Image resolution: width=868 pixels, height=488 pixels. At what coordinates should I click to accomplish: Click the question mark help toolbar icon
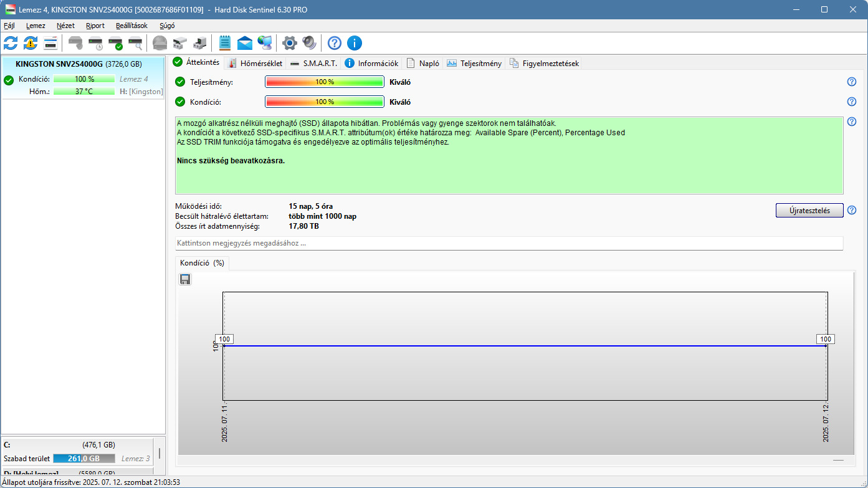335,43
